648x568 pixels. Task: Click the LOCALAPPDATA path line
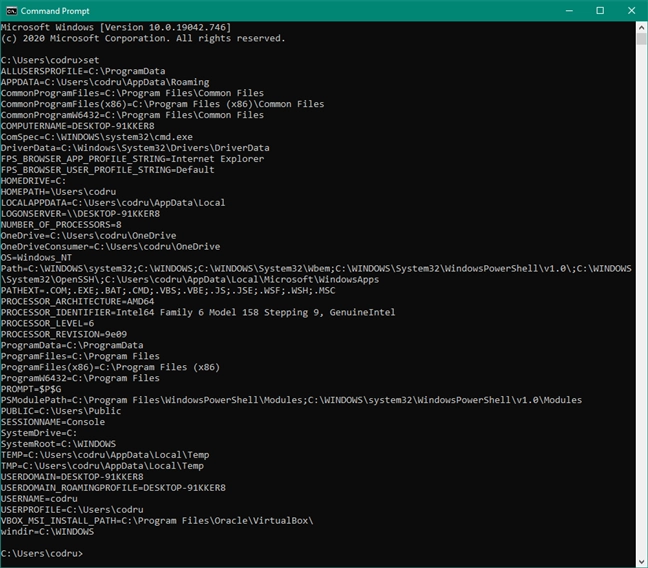(113, 203)
